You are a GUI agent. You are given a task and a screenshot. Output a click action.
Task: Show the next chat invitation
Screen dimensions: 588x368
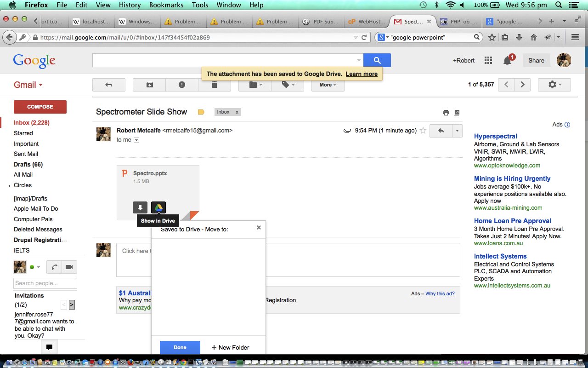(72, 305)
